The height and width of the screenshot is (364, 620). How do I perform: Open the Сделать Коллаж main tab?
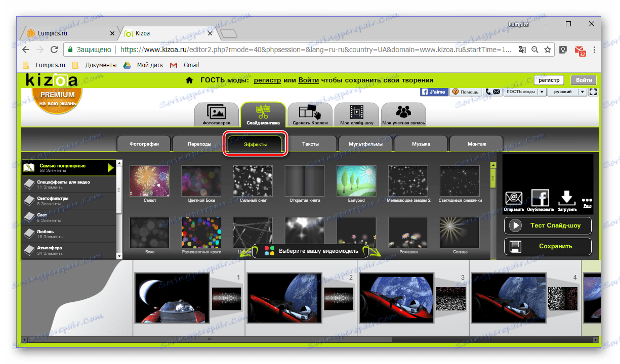coord(310,114)
